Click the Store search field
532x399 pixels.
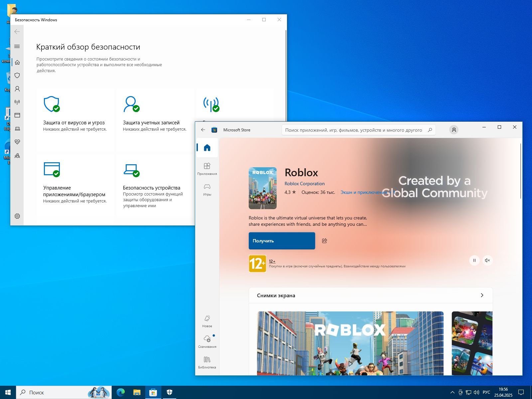coord(358,130)
